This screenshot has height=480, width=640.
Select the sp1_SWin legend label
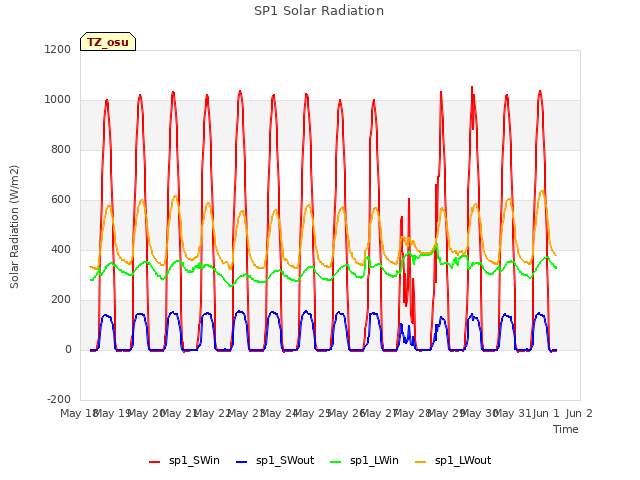coord(194,461)
